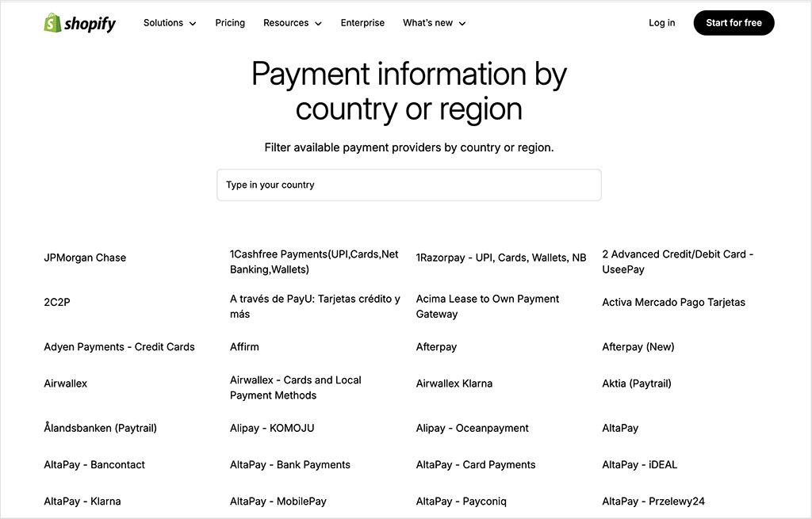Open the Enterprise page
The width and height of the screenshot is (812, 519).
(362, 23)
